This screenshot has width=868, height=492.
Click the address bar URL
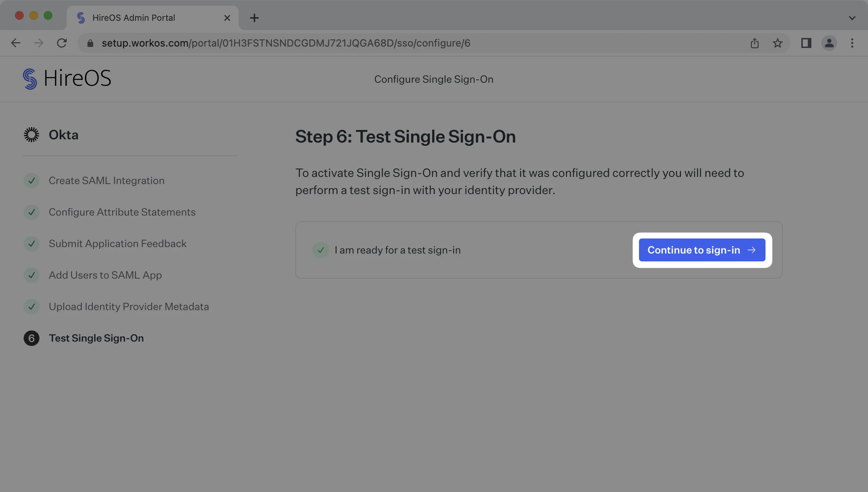[286, 43]
